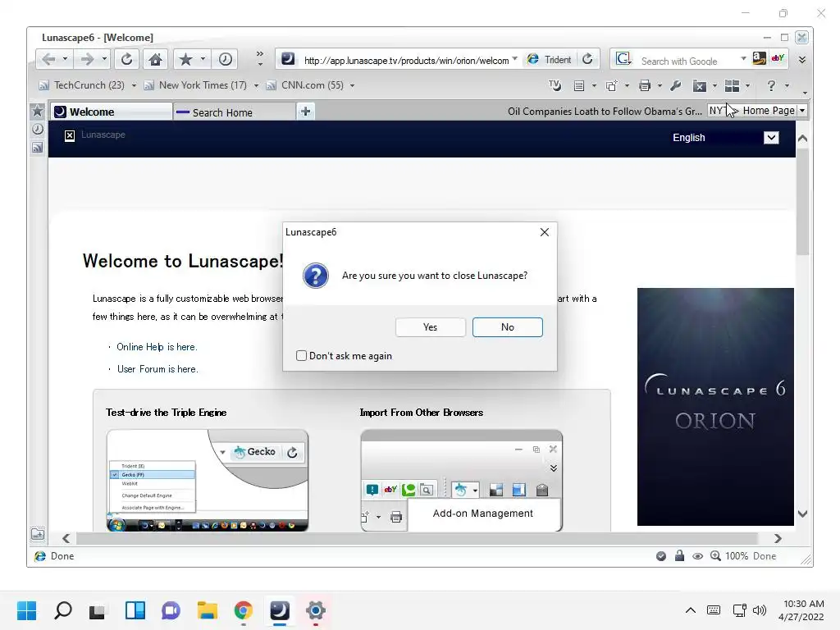The image size is (840, 630).
Task: Expand the TechCrunch feed dropdown
Action: [134, 85]
